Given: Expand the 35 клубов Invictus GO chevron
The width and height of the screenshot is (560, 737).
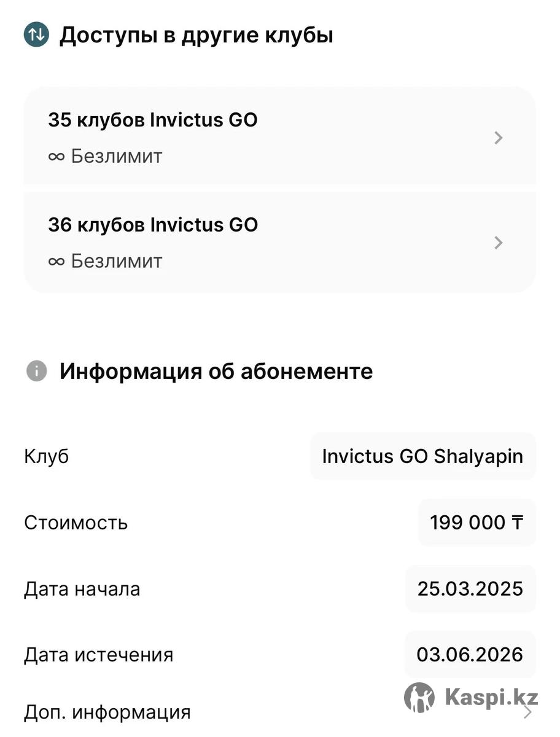Looking at the screenshot, I should click(499, 138).
